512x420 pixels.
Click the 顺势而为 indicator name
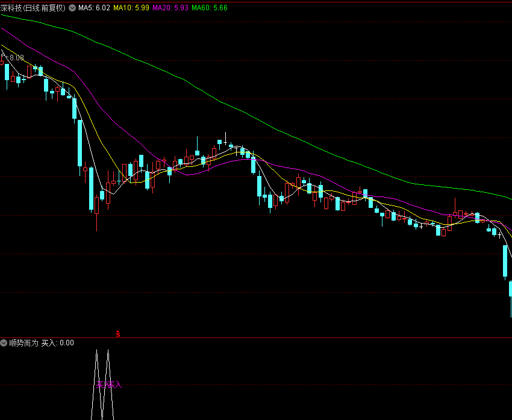pos(23,343)
